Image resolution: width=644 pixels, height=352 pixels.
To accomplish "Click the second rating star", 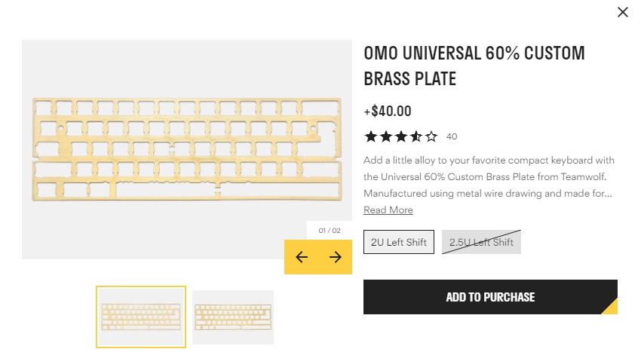I will pos(385,136).
